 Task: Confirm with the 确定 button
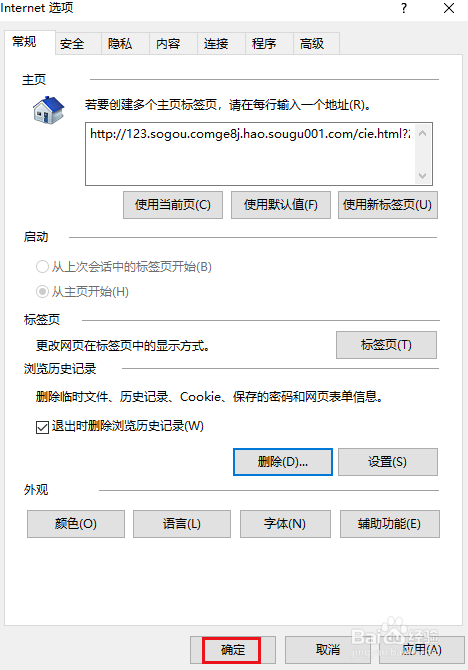232,650
